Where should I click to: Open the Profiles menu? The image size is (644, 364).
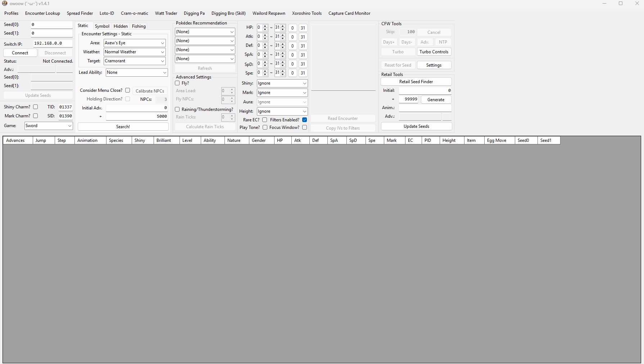coord(12,13)
